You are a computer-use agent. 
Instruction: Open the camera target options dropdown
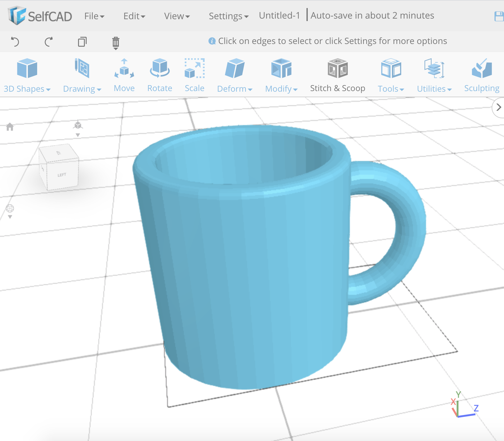(10, 212)
